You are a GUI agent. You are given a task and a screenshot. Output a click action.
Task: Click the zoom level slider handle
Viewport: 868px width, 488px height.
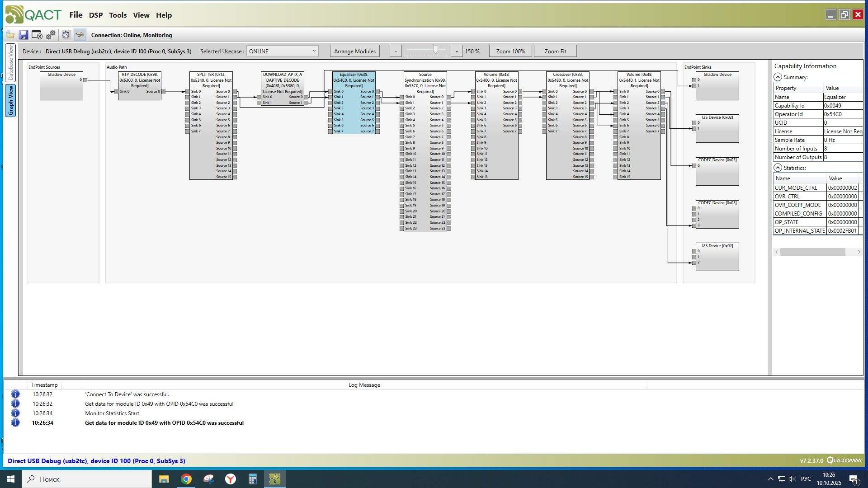(435, 50)
